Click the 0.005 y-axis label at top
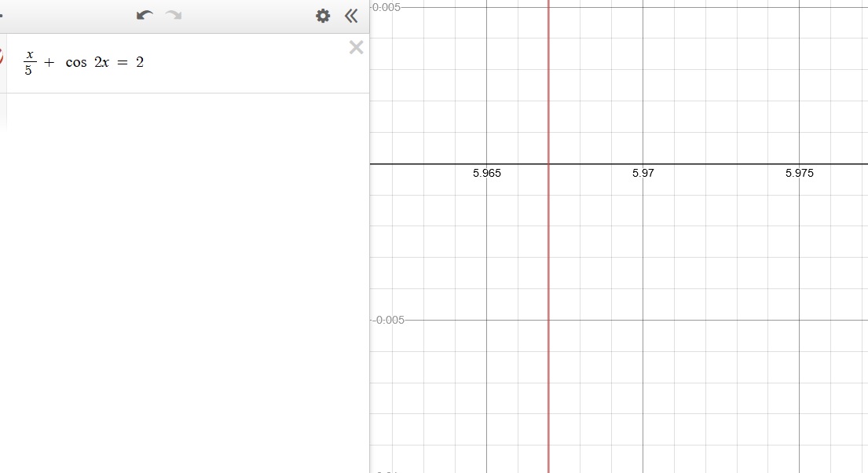This screenshot has height=473, width=868. (x=386, y=7)
